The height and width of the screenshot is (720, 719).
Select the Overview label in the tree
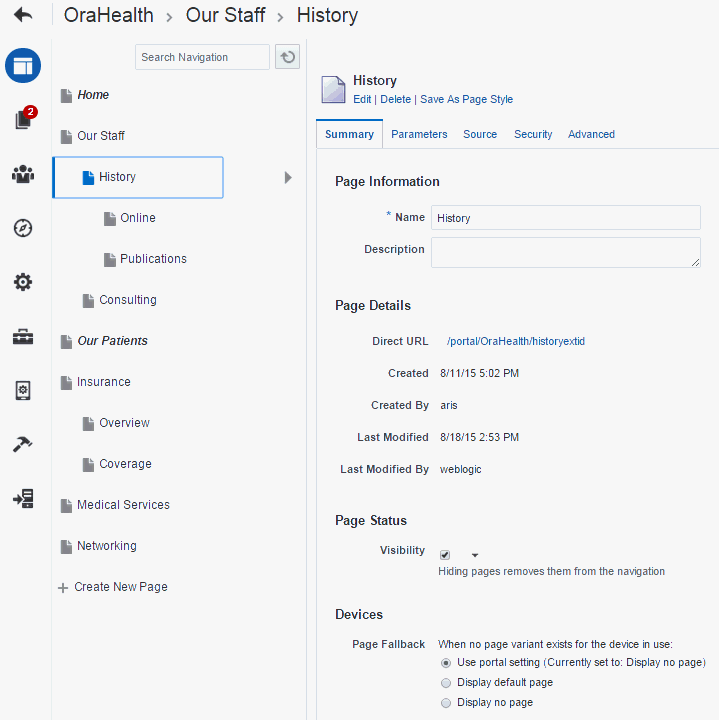[124, 422]
